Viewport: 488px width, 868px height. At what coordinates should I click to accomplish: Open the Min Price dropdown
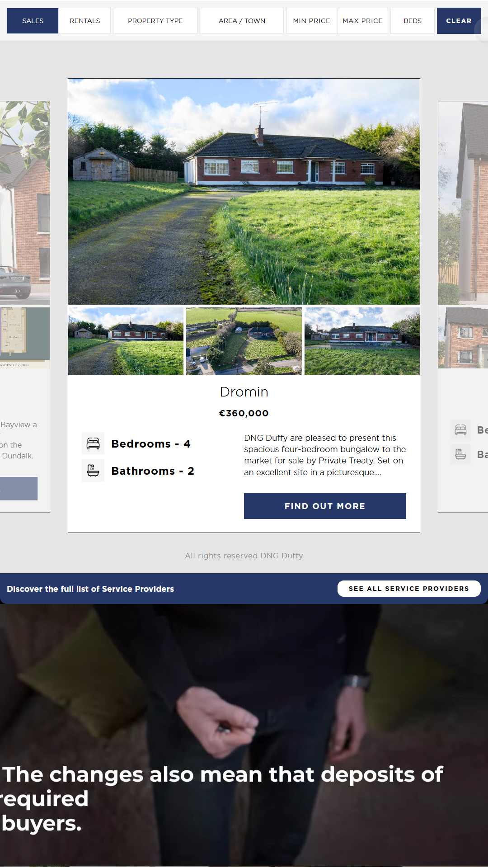pyautogui.click(x=311, y=21)
